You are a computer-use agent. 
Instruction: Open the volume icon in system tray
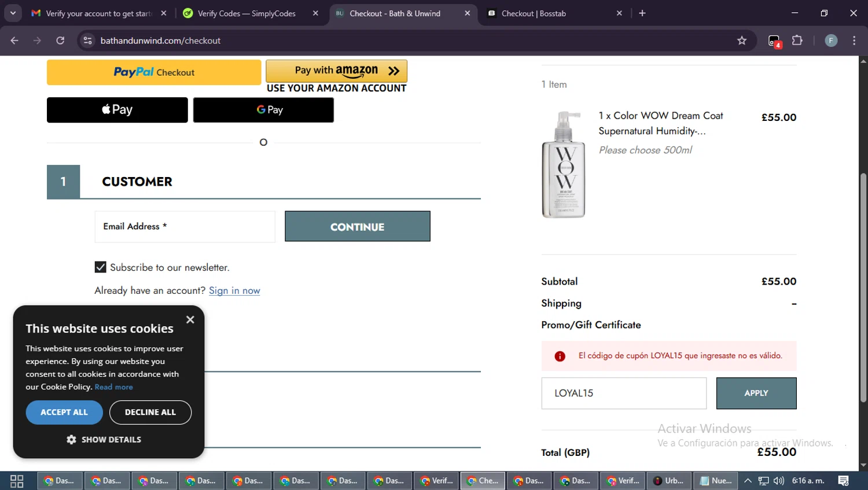tap(779, 481)
